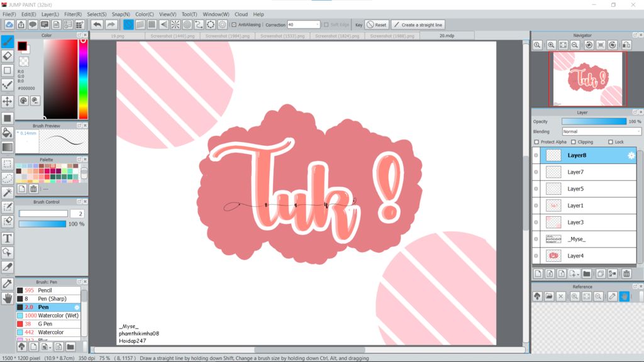Toggle visibility of Layer1
The width and height of the screenshot is (644, 362).
pyautogui.click(x=536, y=206)
